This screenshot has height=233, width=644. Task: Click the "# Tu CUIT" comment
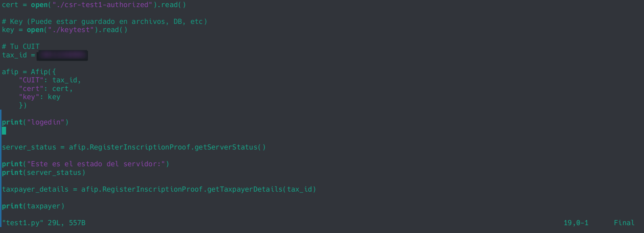[20, 47]
